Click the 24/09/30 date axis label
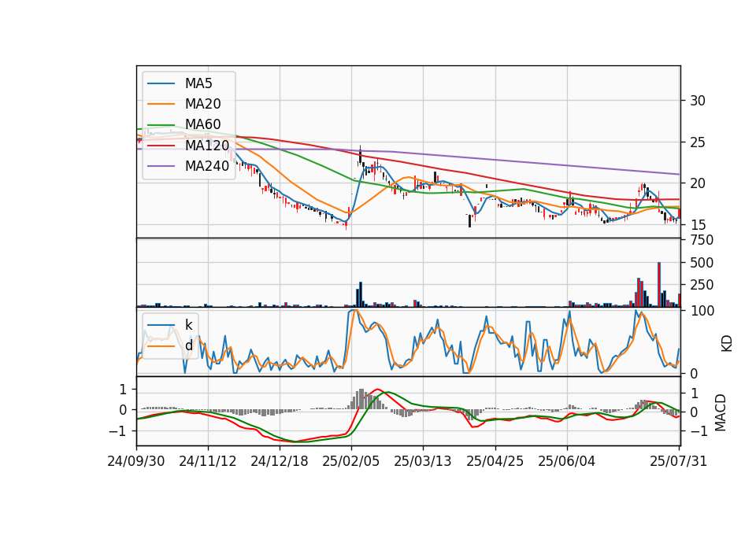756x543 pixels. click(x=136, y=461)
